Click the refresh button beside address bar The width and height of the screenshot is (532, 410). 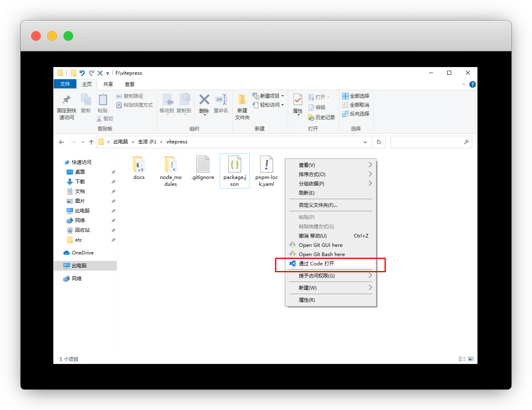click(x=378, y=142)
